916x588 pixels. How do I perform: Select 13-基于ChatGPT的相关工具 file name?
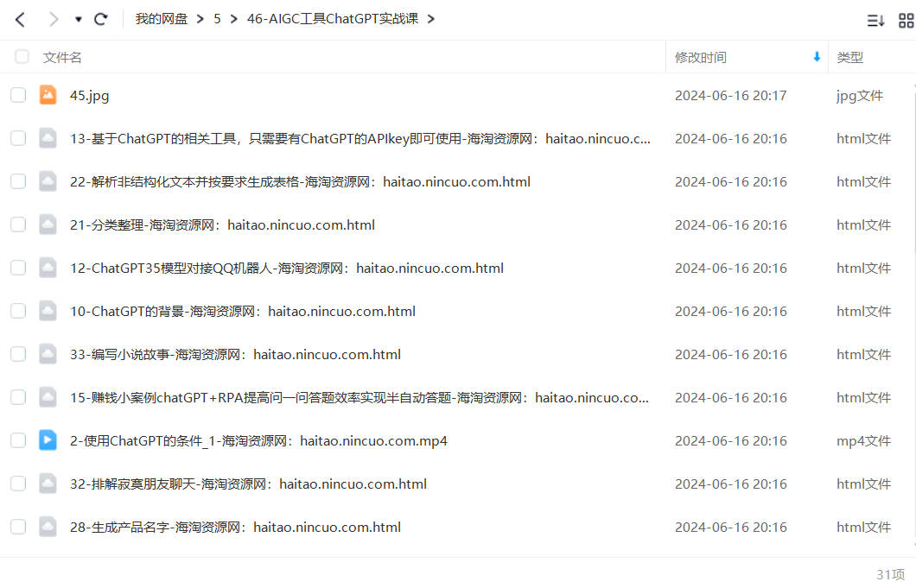coord(359,139)
